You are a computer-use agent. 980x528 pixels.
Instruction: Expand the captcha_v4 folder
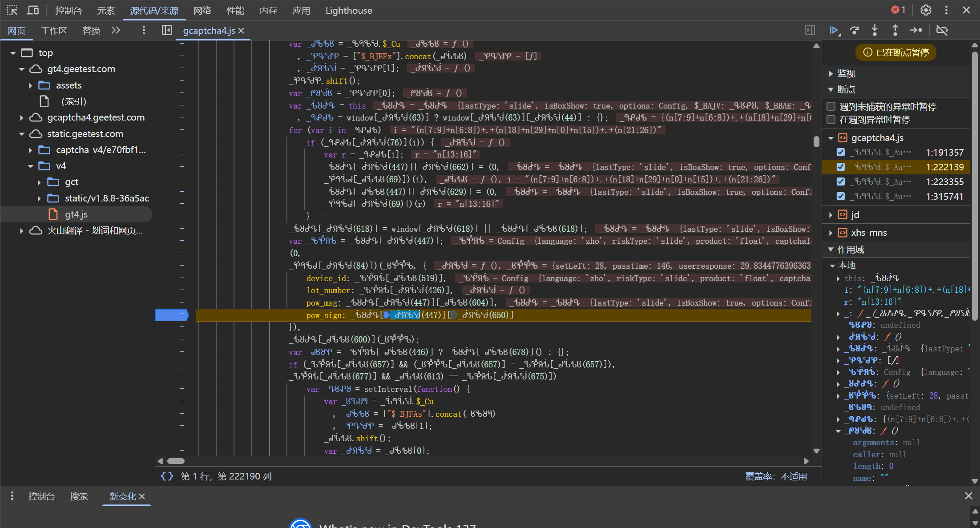coord(30,150)
